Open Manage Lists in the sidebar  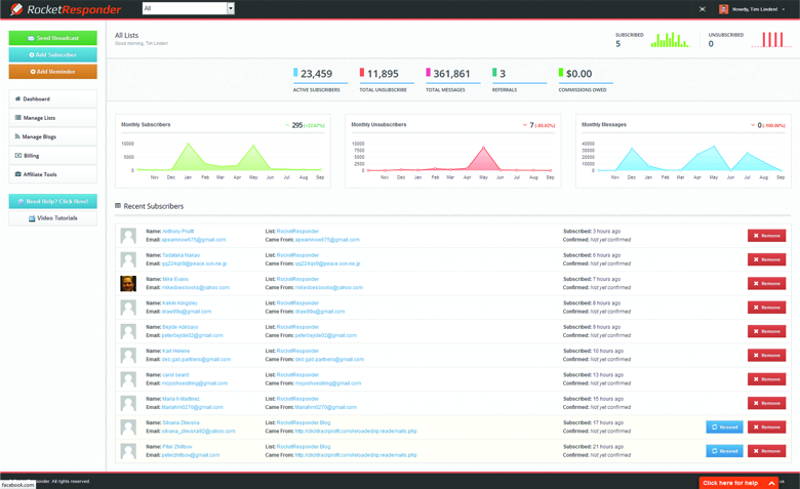[x=53, y=117]
